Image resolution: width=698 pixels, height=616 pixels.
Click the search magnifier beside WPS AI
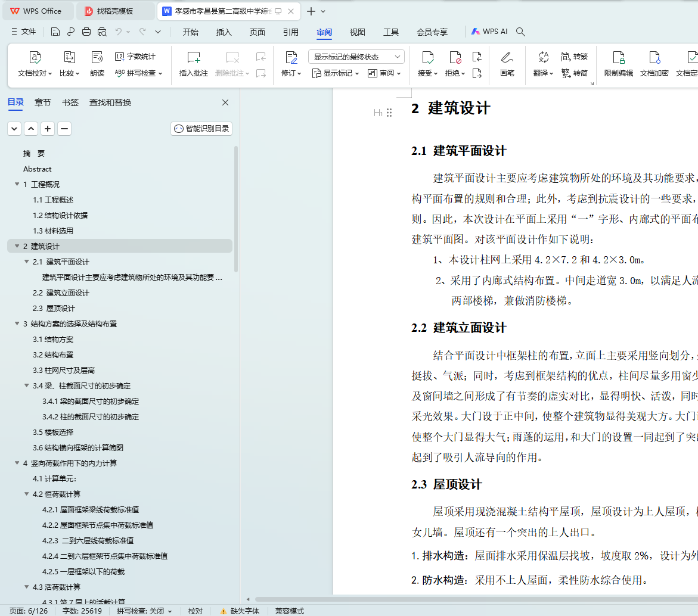coord(520,32)
